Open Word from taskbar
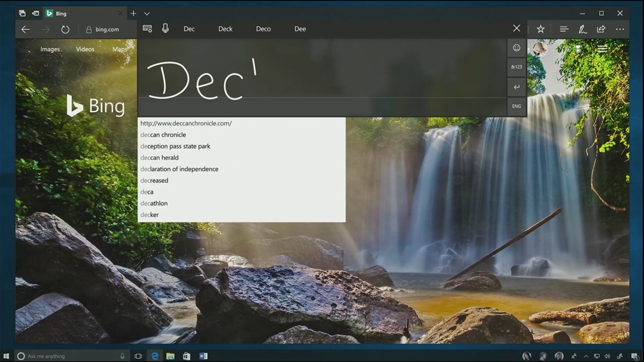This screenshot has width=644, height=362. coord(203,356)
